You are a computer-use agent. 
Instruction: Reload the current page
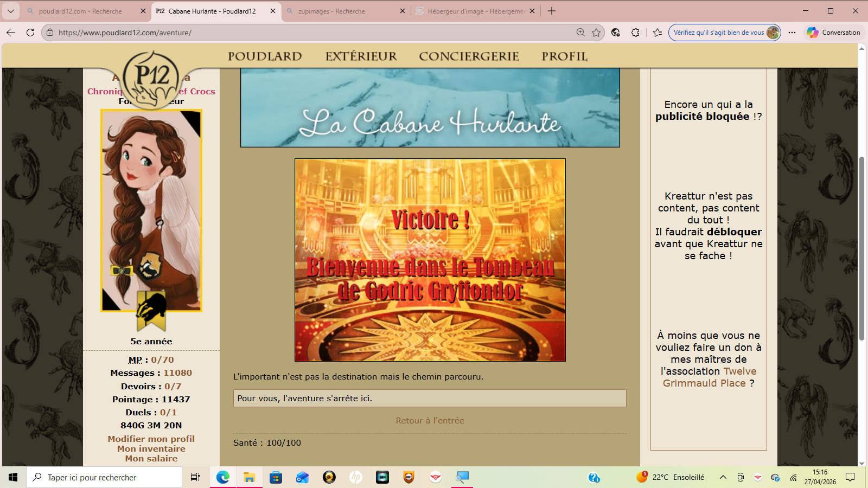point(30,33)
